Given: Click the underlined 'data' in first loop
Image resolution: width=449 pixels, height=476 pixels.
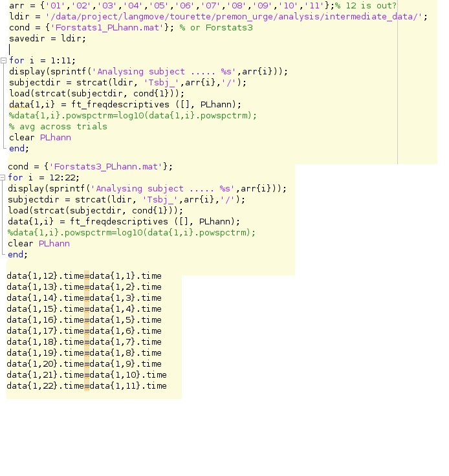Looking at the screenshot, I should pos(19,104).
